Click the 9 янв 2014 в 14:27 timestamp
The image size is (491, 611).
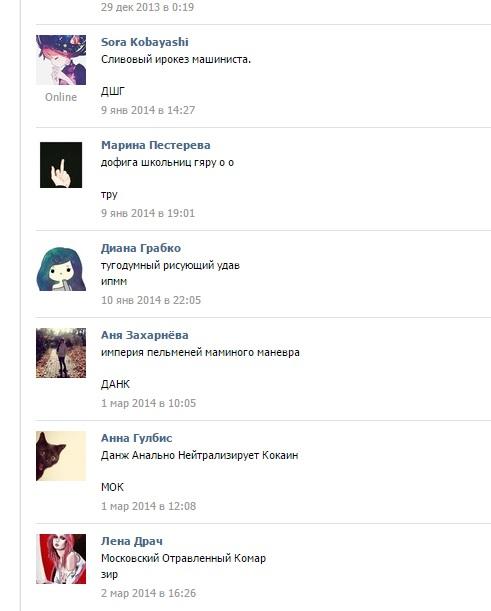click(148, 110)
